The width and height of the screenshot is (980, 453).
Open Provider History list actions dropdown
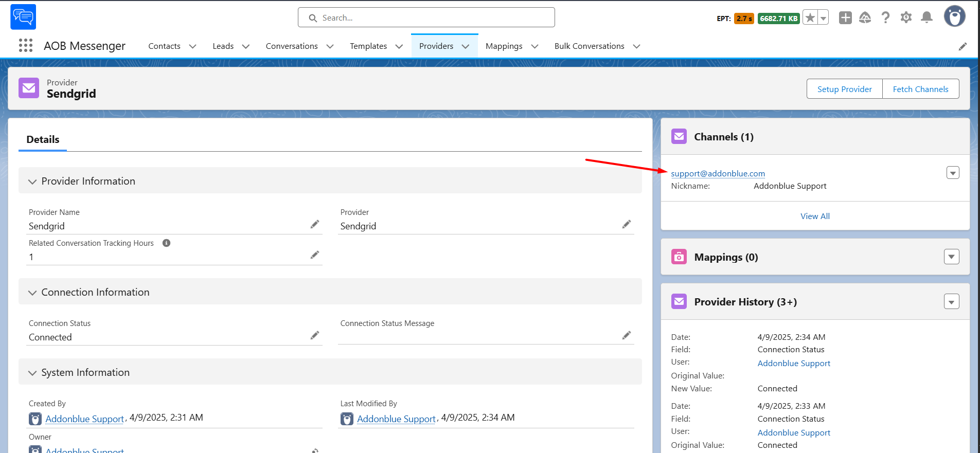coord(952,302)
